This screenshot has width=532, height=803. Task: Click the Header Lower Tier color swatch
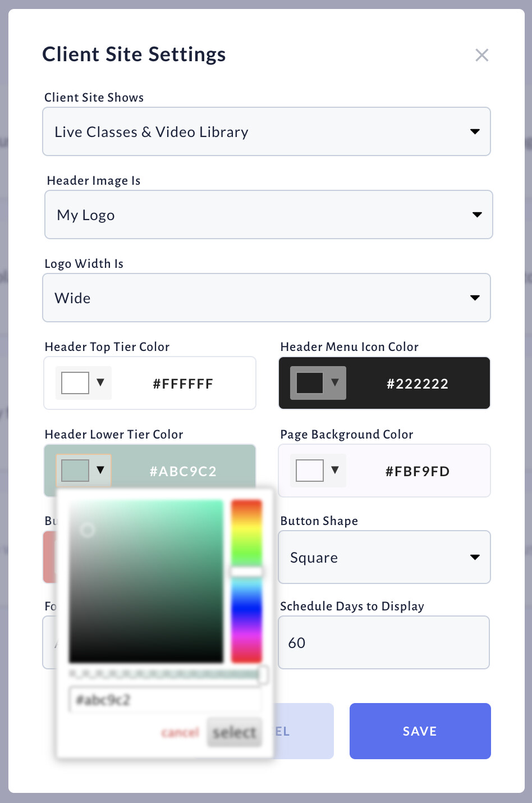coord(75,471)
